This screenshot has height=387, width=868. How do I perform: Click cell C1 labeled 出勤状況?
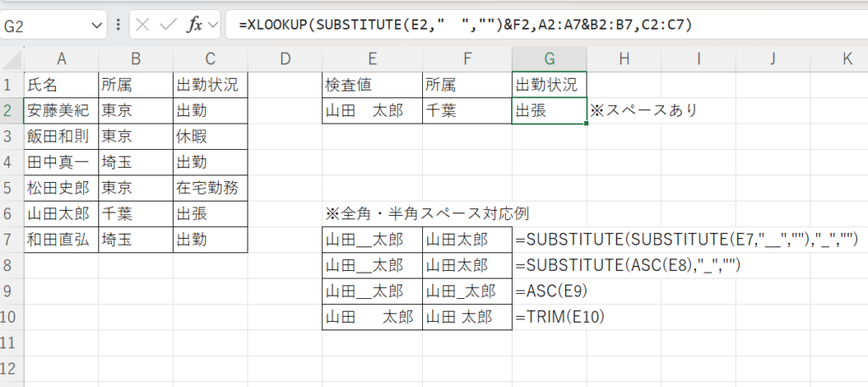coord(210,86)
